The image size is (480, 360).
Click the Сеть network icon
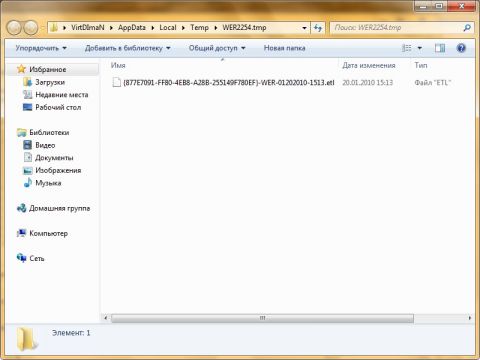(22, 258)
